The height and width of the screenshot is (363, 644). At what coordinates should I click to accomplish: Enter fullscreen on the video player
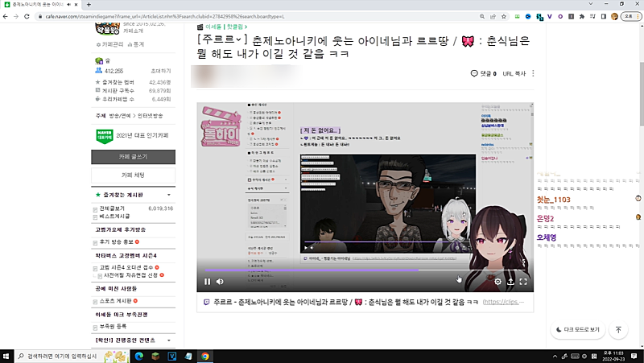(523, 282)
